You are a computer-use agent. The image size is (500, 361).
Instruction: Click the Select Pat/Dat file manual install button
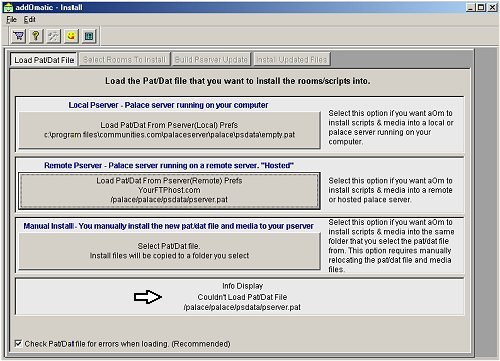(x=169, y=251)
